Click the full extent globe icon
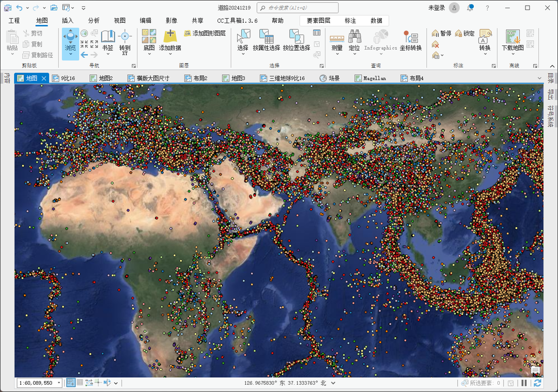The height and width of the screenshot is (392, 558). [x=84, y=34]
